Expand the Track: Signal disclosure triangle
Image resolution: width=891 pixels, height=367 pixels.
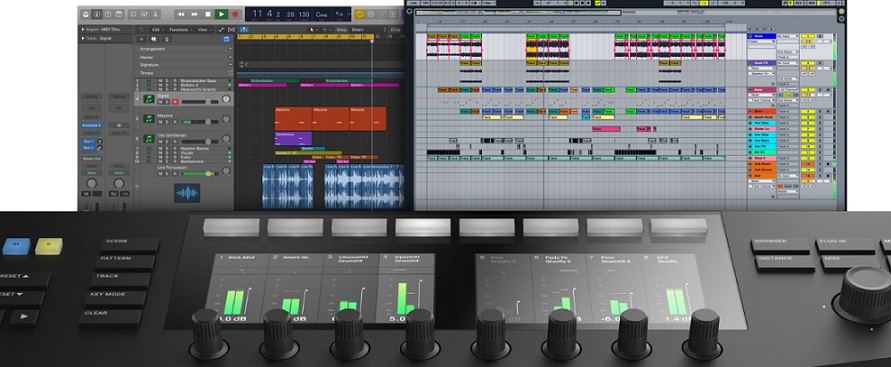coord(83,39)
